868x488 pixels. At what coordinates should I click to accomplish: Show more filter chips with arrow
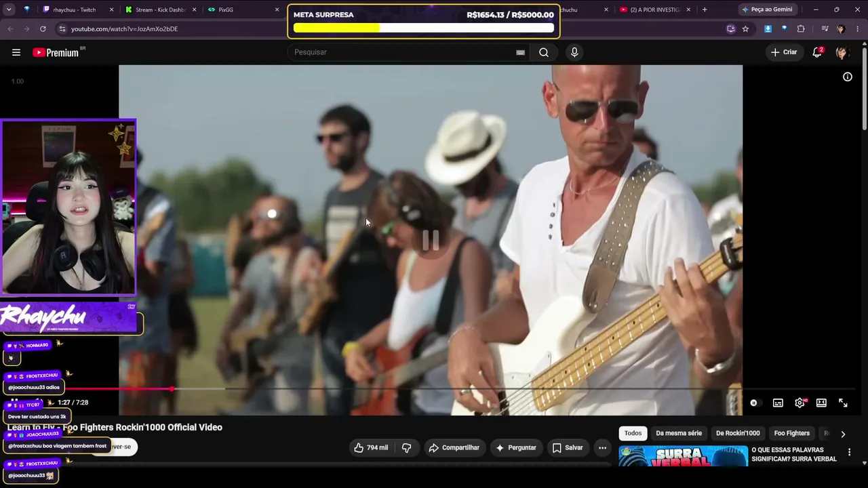click(843, 434)
